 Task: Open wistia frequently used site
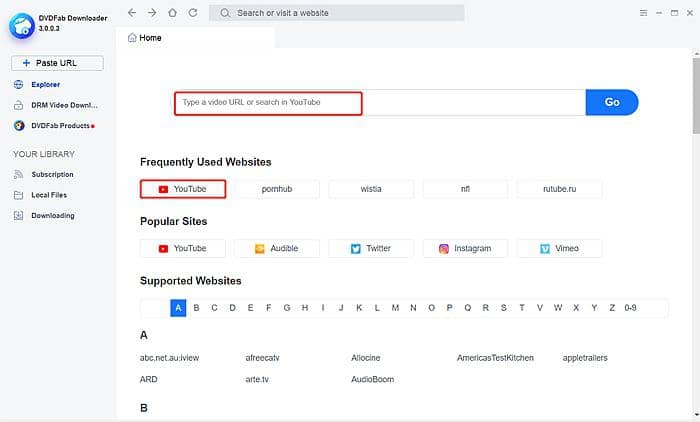click(371, 189)
